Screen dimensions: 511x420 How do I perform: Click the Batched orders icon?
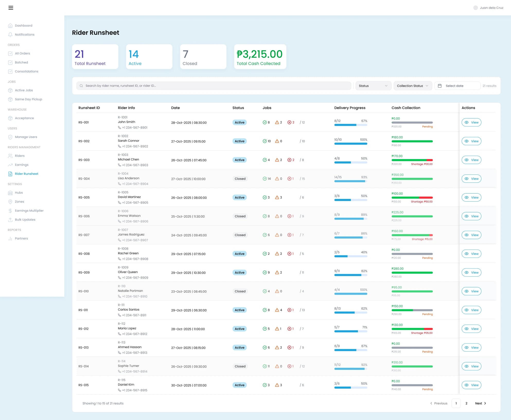click(10, 62)
